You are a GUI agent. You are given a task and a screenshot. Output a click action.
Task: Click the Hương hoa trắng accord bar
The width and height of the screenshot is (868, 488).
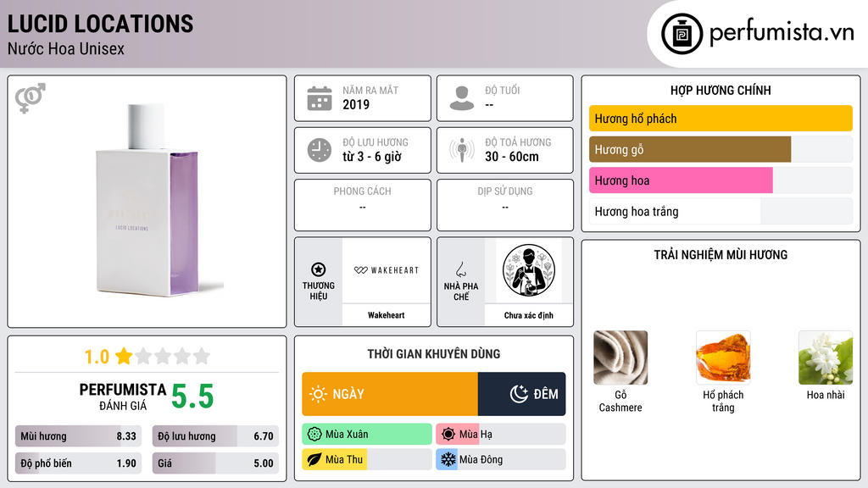[721, 211]
